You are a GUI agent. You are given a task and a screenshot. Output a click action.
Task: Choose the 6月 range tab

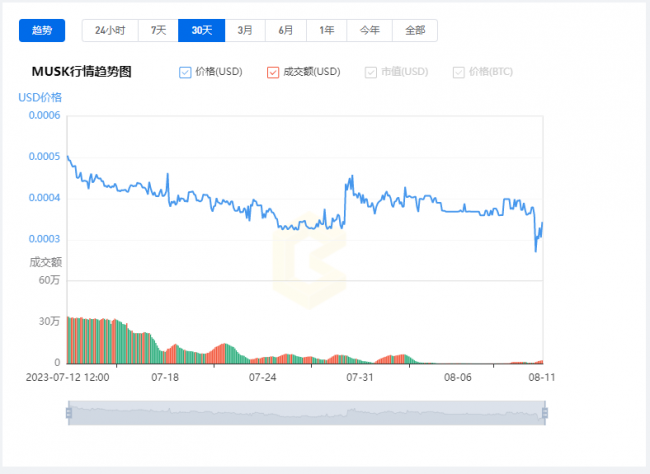tap(286, 30)
